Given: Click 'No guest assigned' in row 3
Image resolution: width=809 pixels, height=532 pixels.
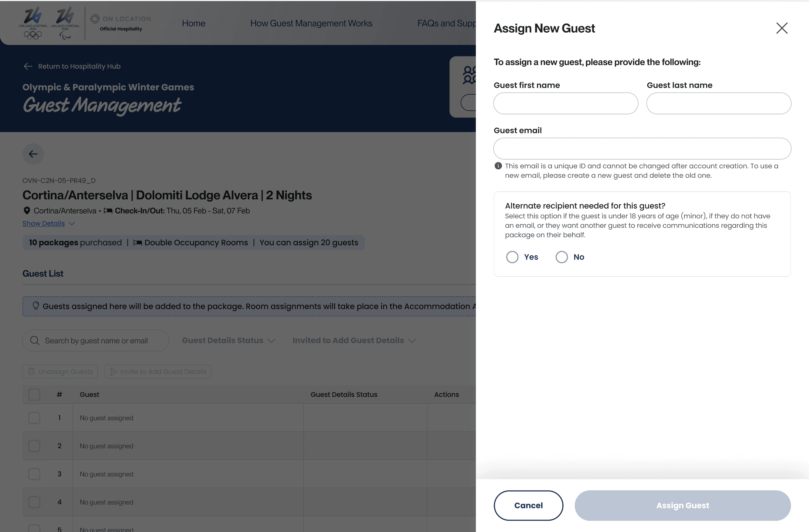Looking at the screenshot, I should (x=106, y=474).
